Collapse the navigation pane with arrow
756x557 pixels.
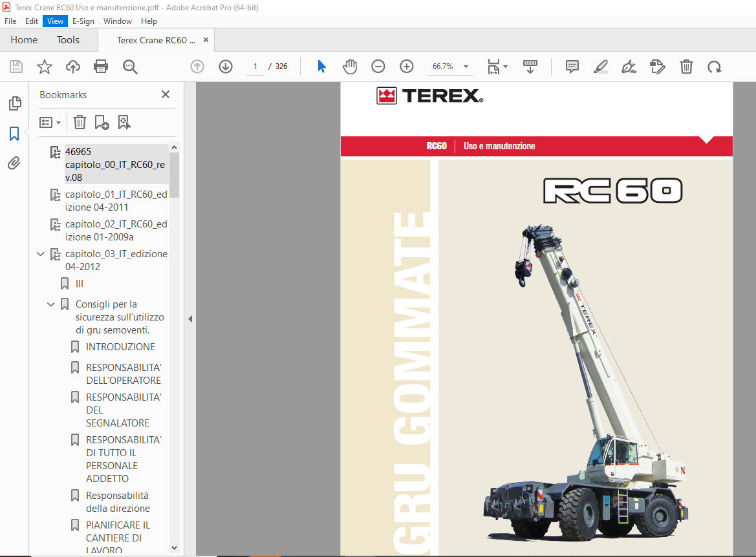190,319
